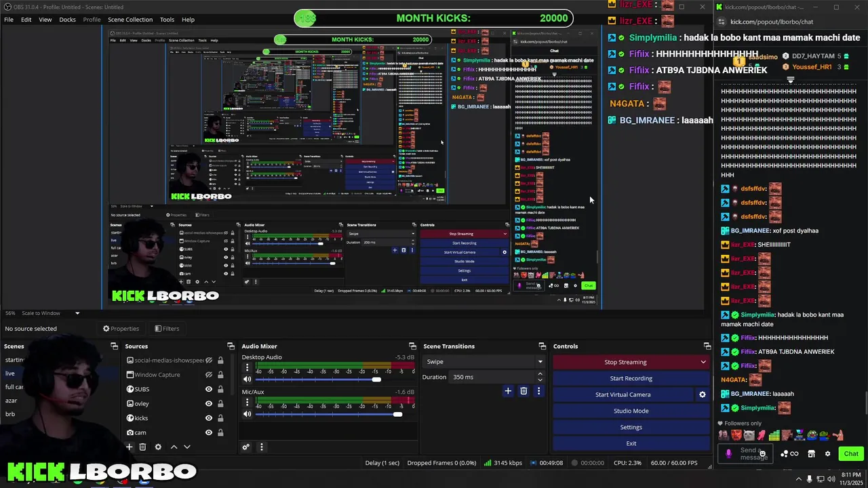This screenshot has width=868, height=488.
Task: Click Stop Streaming button
Action: 625,362
